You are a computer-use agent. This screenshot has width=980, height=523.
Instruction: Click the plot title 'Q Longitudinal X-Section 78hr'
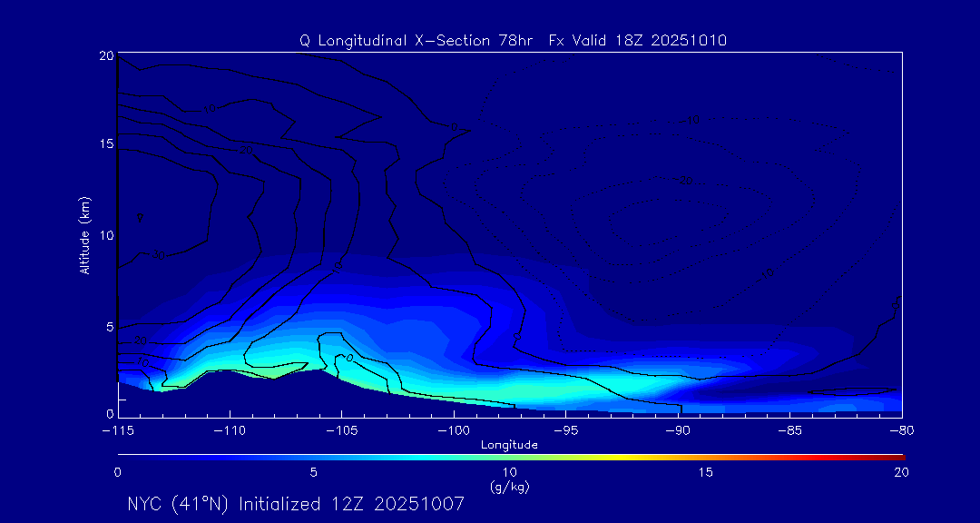(416, 41)
